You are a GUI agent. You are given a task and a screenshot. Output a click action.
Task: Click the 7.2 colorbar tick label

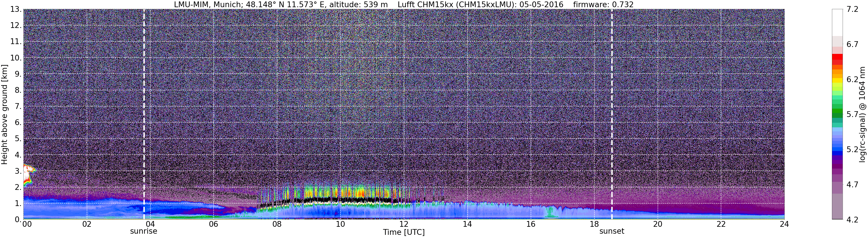point(852,9)
